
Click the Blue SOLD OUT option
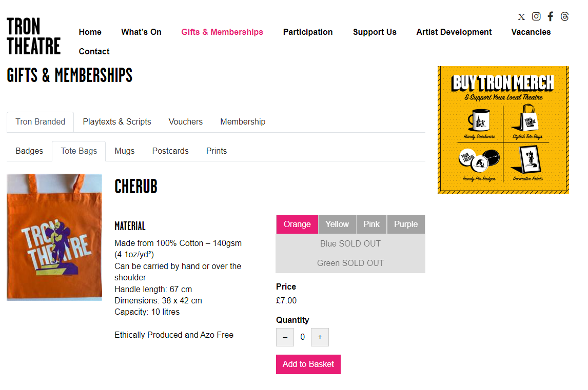(x=350, y=243)
